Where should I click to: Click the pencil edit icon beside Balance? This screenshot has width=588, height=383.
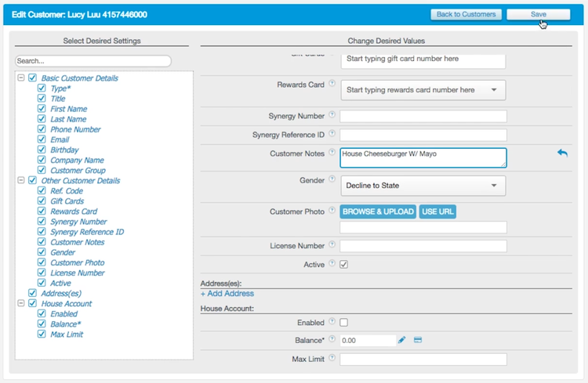click(401, 340)
